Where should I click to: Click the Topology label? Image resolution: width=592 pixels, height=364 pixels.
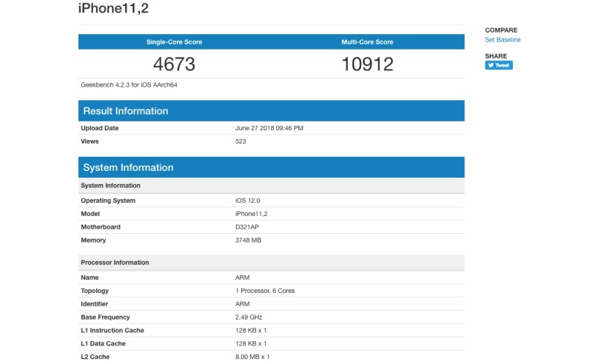coord(95,291)
